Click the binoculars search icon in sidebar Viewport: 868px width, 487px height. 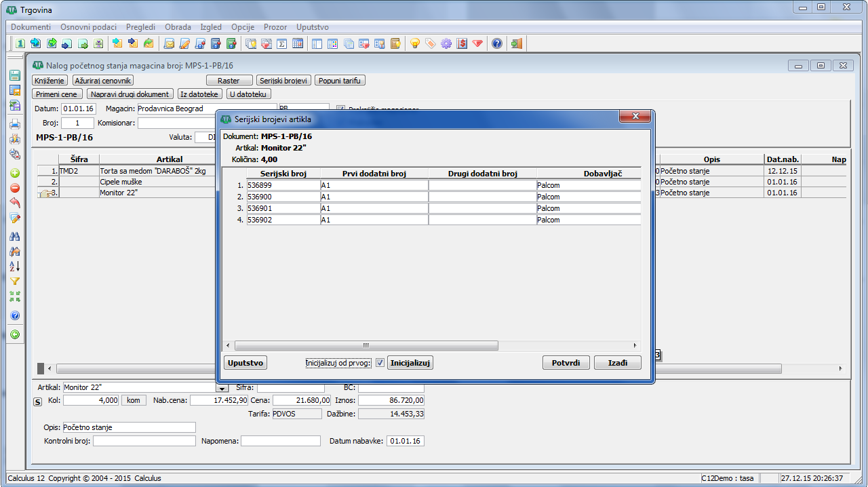click(15, 236)
